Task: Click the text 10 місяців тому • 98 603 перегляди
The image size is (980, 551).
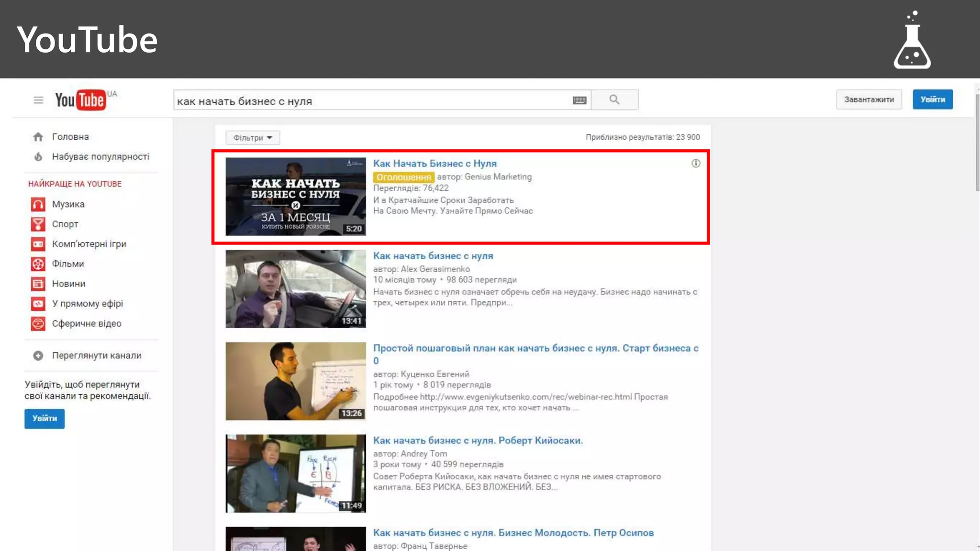Action: [445, 280]
